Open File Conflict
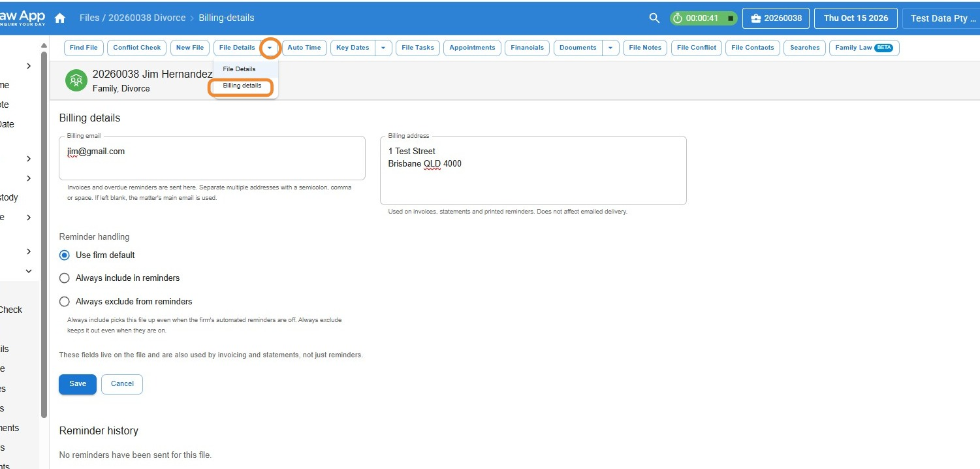This screenshot has height=469, width=980. [697, 48]
